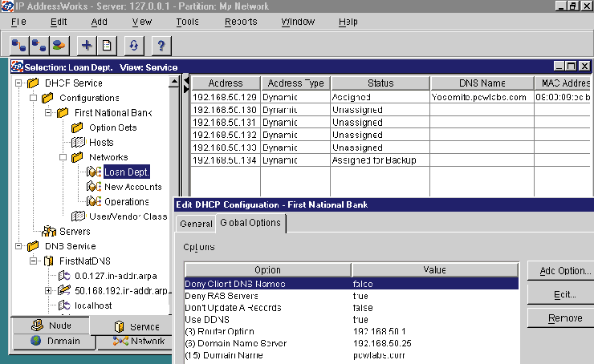The height and width of the screenshot is (364, 594).
Task: Click the Refresh toolbar icon
Action: pyautogui.click(x=133, y=45)
